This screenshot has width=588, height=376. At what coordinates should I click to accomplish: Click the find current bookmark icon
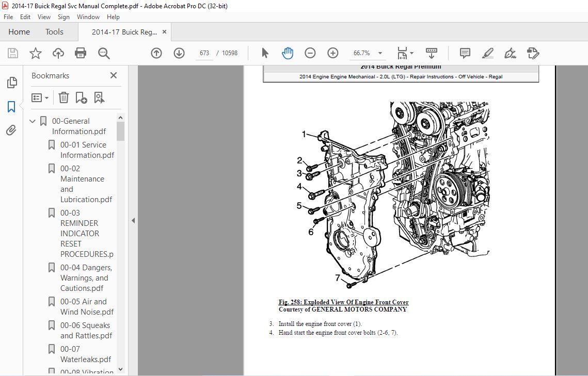tap(99, 98)
